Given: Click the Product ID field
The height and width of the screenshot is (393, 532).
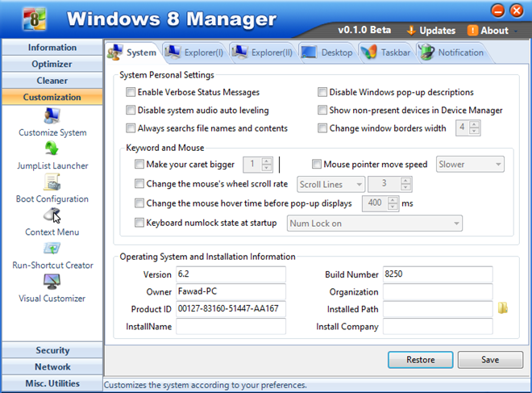Looking at the screenshot, I should (x=231, y=309).
